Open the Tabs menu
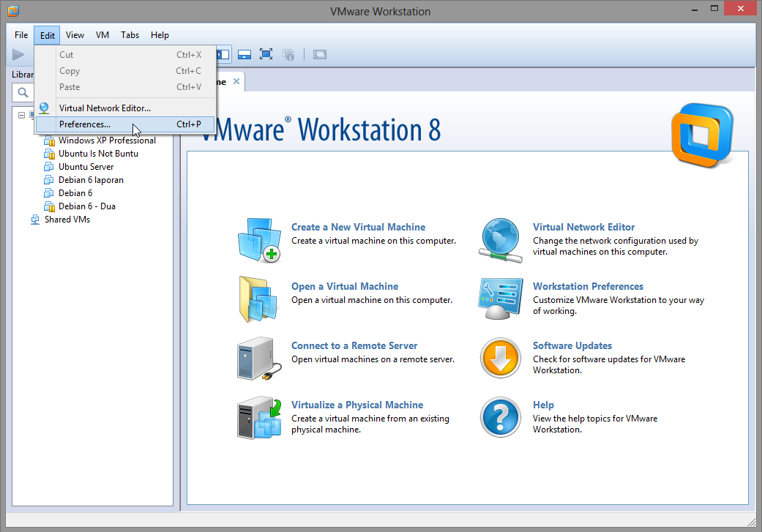The height and width of the screenshot is (532, 762). click(130, 35)
